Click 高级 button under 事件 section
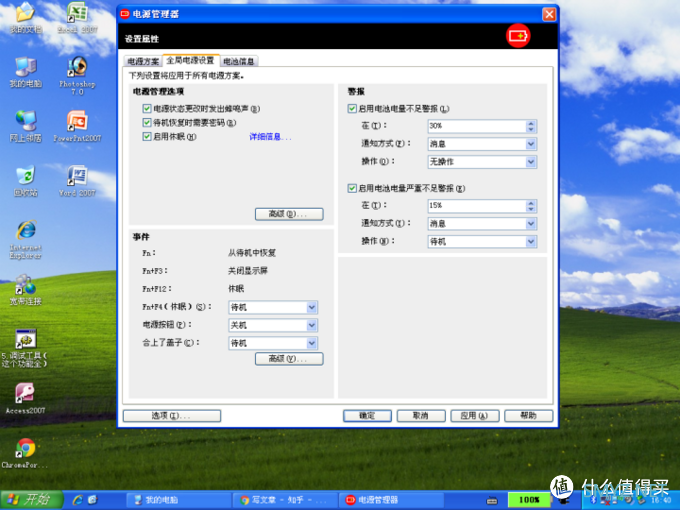 (289, 359)
